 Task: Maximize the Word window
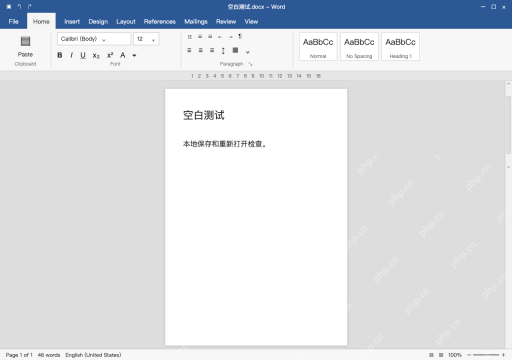[x=494, y=7]
